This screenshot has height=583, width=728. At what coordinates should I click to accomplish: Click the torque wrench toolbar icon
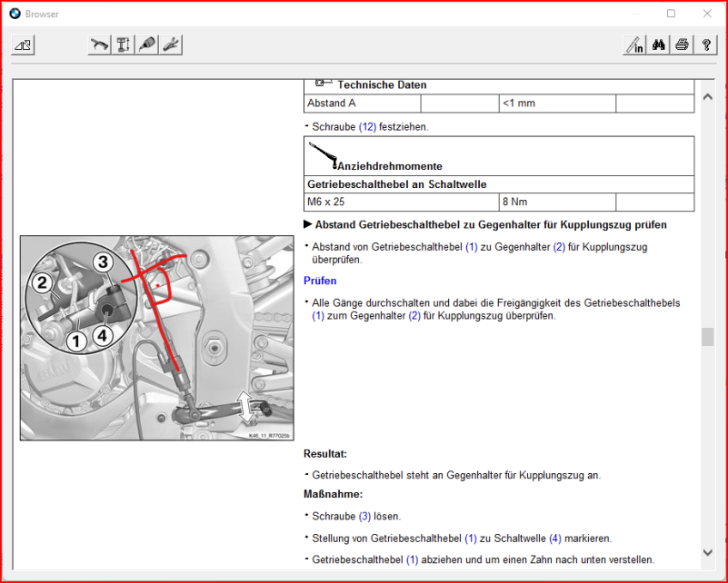(x=99, y=44)
